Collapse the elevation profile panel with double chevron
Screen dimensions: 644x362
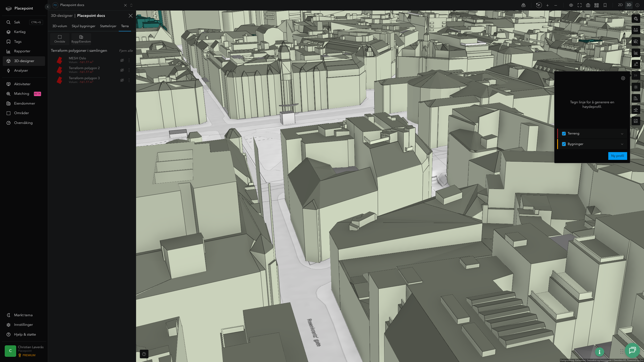(x=636, y=76)
